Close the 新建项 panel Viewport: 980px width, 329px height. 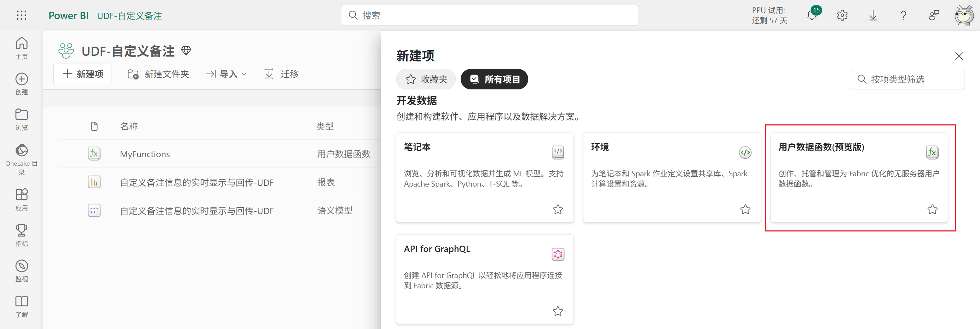[959, 56]
